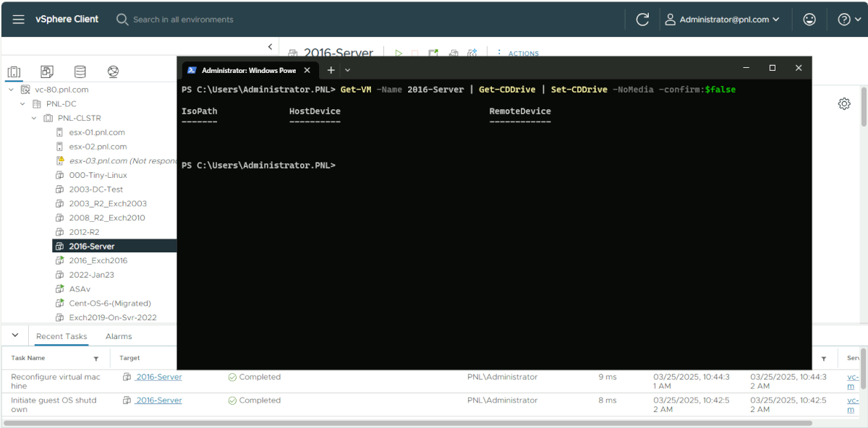Select the 2003_R2_Exch2003 VM
The height and width of the screenshot is (428, 868).
pyautogui.click(x=107, y=203)
